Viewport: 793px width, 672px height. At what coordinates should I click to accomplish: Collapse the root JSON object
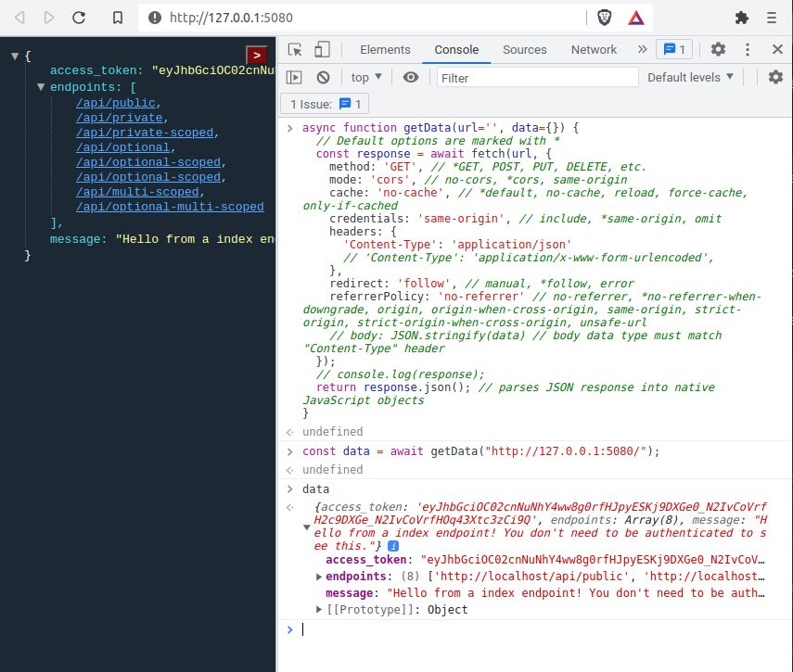click(x=15, y=57)
